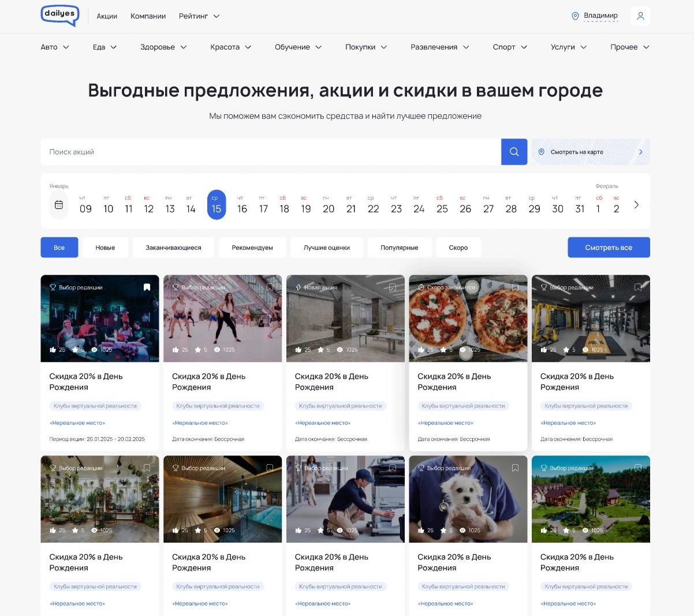Image resolution: width=694 pixels, height=616 pixels.
Task: Open the printer repair card image
Action: (345, 499)
